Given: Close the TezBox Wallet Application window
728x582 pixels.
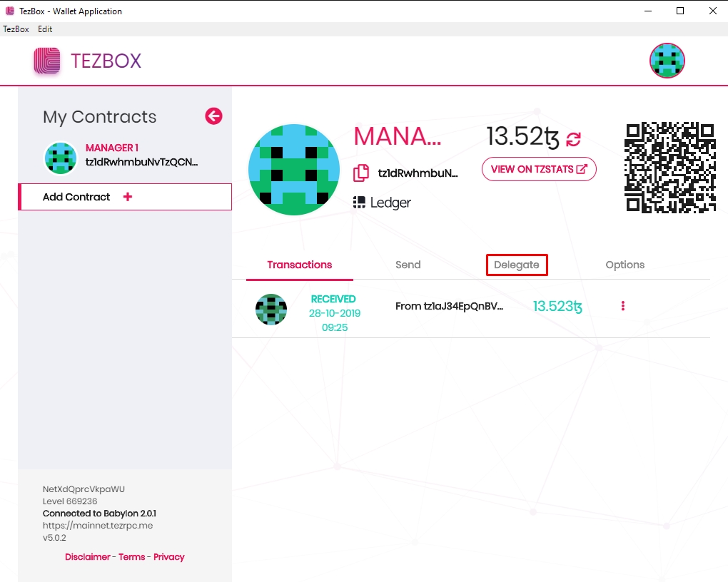Looking at the screenshot, I should (x=713, y=11).
